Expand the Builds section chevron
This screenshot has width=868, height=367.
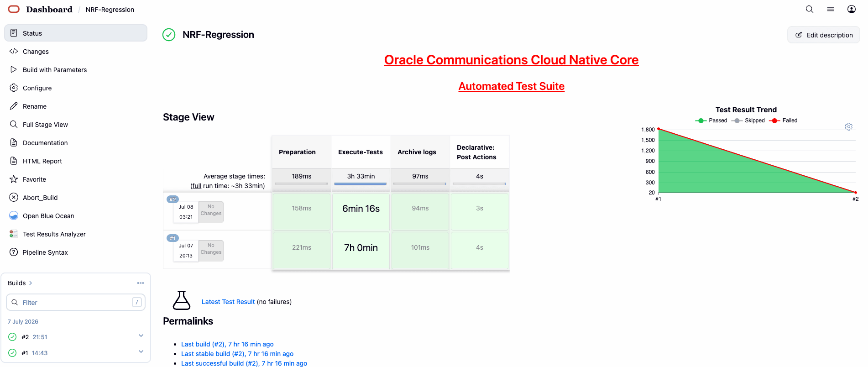click(31, 283)
